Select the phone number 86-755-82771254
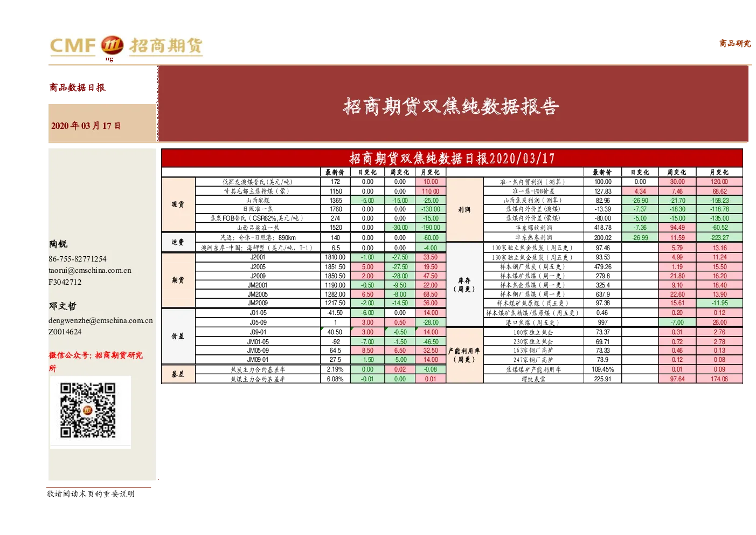 click(x=78, y=259)
